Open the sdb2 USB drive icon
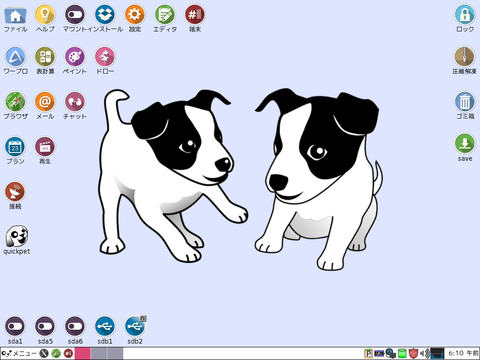The height and width of the screenshot is (360, 480). click(135, 326)
